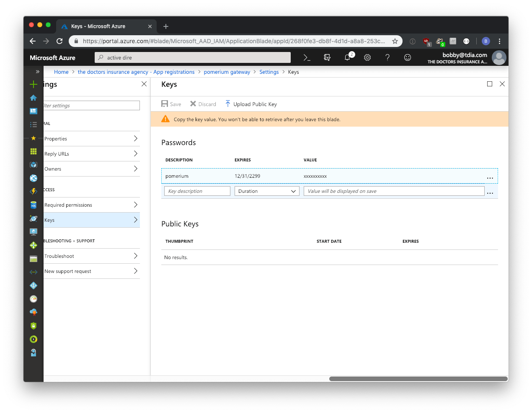
Task: Open Monitor gauge sidebar icon
Action: click(x=34, y=299)
